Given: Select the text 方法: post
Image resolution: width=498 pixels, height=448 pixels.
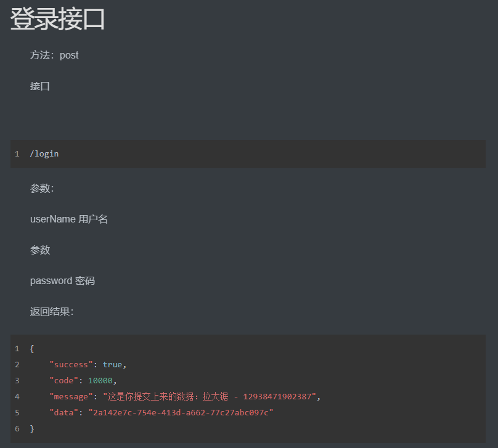Looking at the screenshot, I should [54, 55].
